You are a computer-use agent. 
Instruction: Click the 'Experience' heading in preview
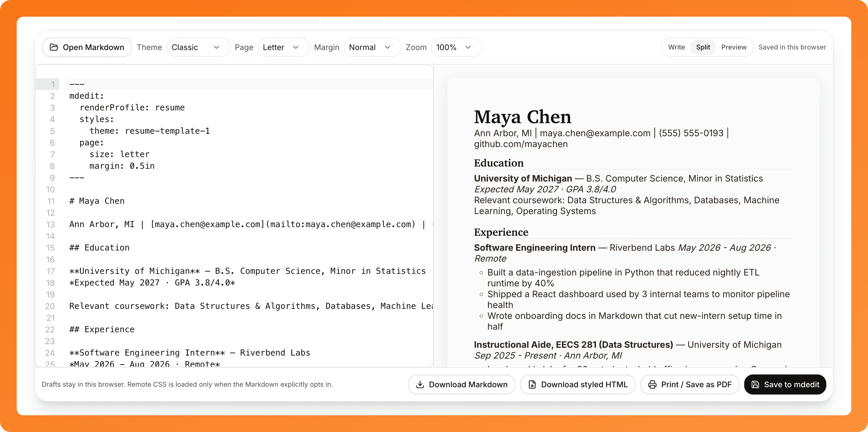coord(501,232)
